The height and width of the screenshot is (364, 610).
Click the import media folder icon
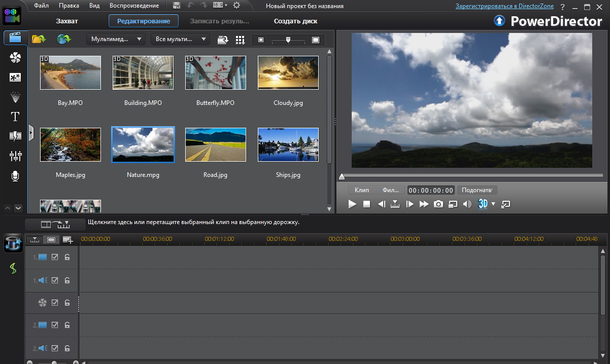[x=39, y=39]
